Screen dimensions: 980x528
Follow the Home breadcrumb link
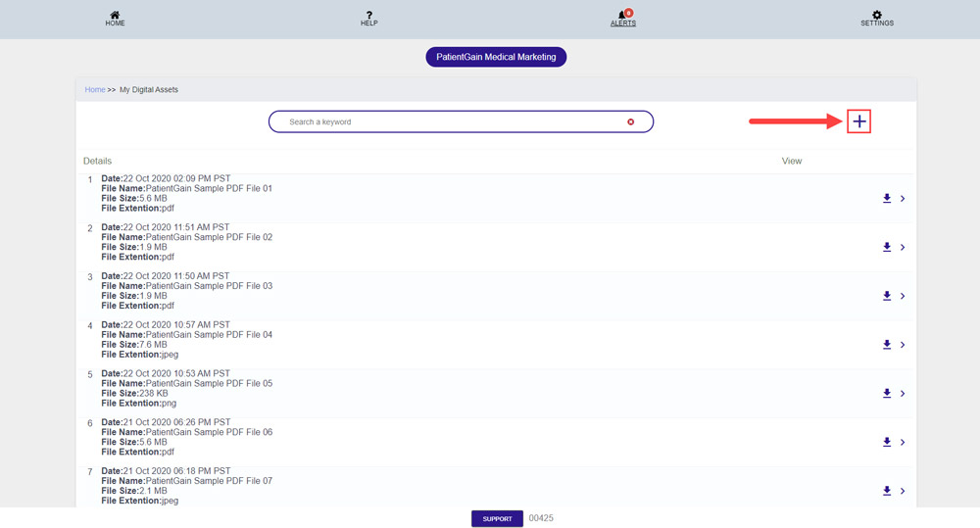95,89
